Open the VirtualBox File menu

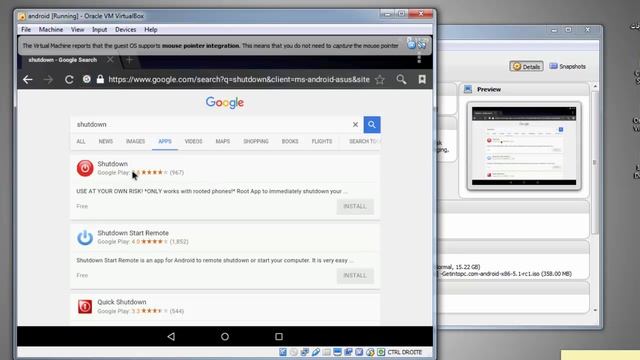26,30
